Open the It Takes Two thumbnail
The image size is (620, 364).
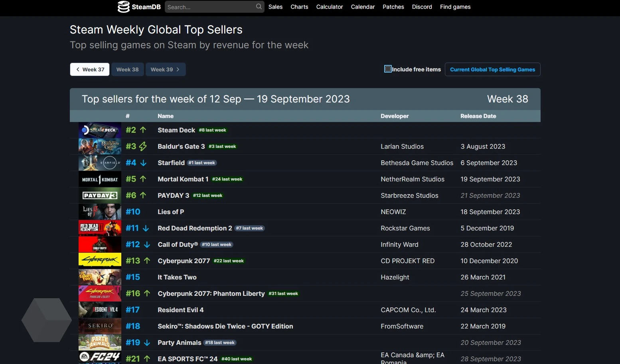(100, 277)
